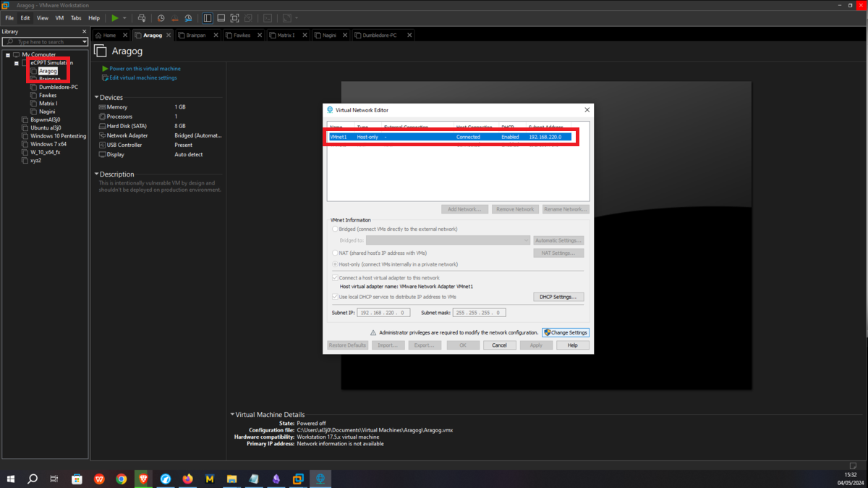This screenshot has width=868, height=488.
Task: Collapse the Devices section
Action: [97, 98]
